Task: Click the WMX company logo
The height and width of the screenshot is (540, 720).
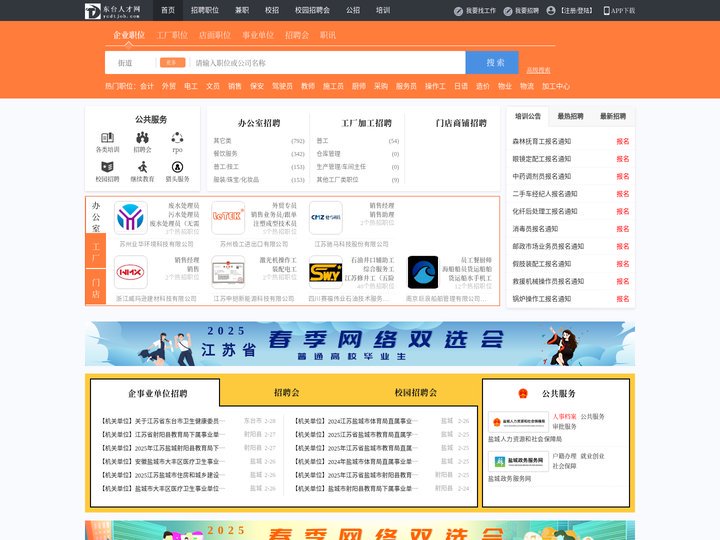Action: point(130,272)
